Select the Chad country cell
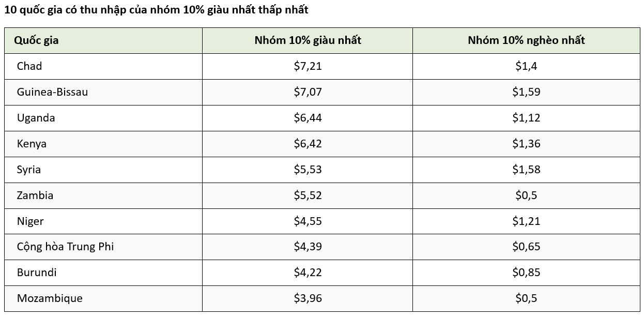The image size is (644, 317). point(29,66)
